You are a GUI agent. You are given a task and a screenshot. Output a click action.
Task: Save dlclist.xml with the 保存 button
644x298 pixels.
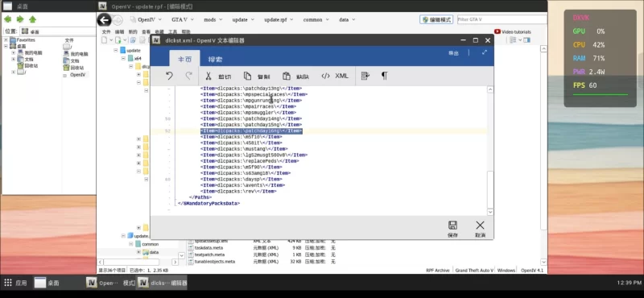[x=452, y=229]
